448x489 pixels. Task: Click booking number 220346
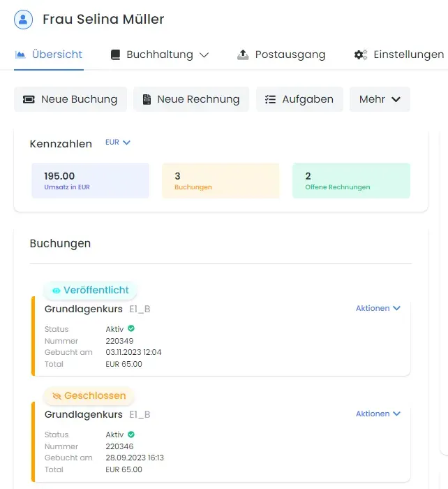pos(119,446)
